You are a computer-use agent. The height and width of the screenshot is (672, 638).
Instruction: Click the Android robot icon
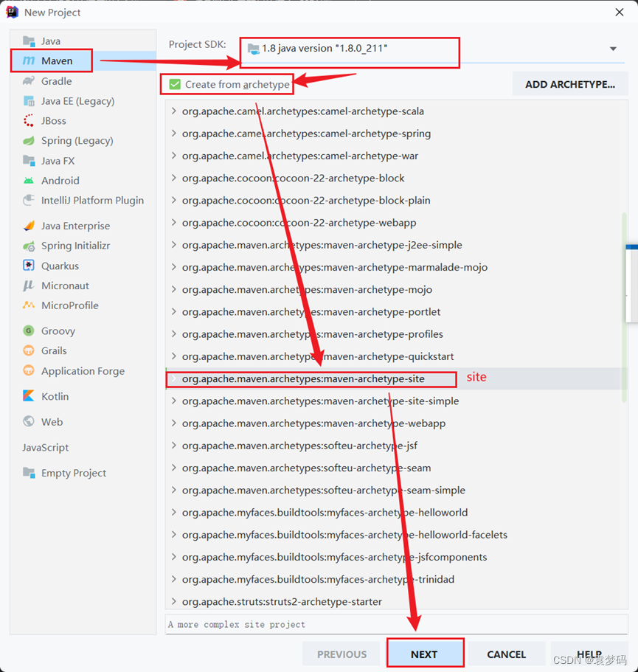click(x=29, y=181)
